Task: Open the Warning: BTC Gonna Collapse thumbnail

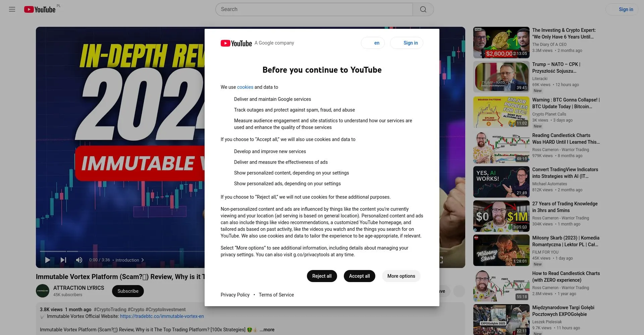Action: [x=501, y=112]
